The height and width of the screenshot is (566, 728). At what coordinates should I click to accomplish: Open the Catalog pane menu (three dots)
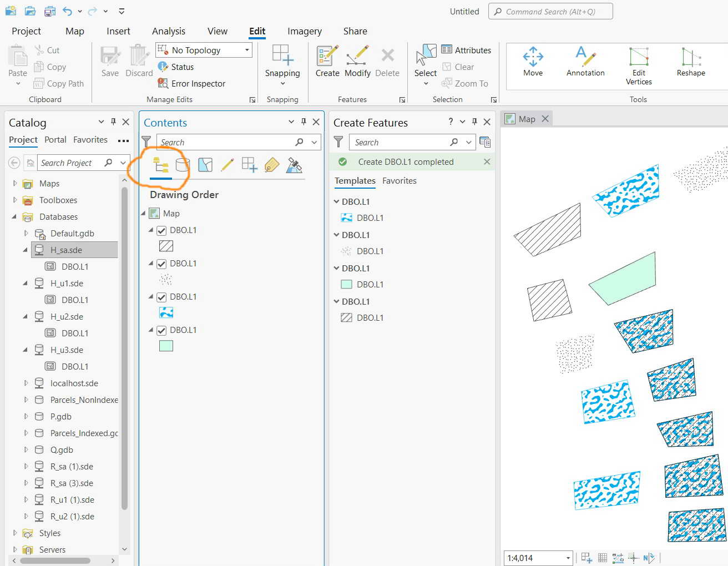pyautogui.click(x=123, y=140)
